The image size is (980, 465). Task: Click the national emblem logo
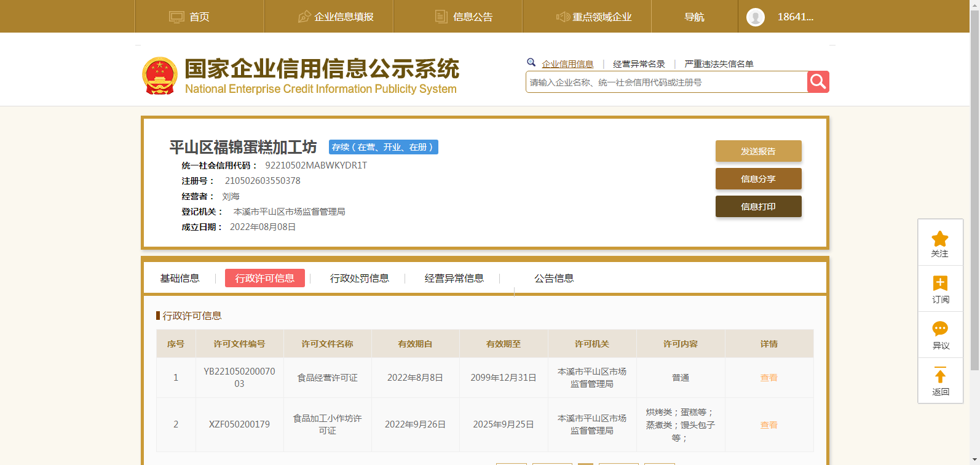pyautogui.click(x=160, y=76)
